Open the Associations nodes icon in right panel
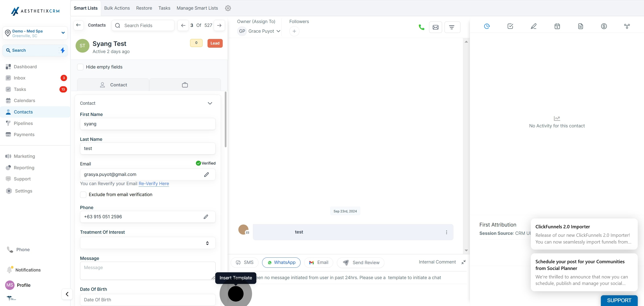 (627, 26)
